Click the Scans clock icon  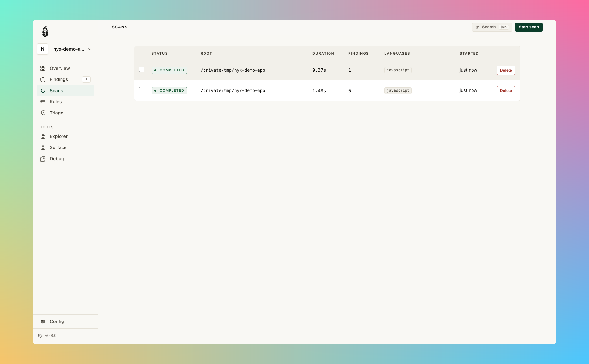[43, 91]
